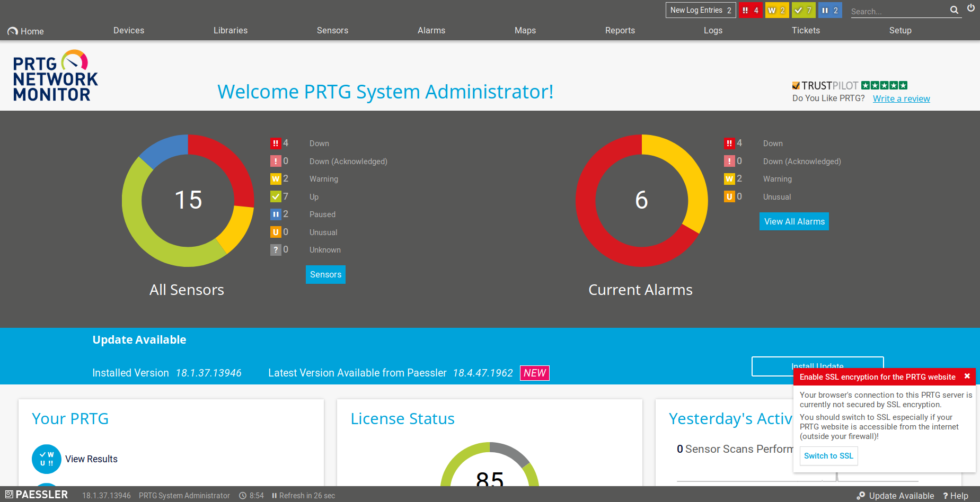Open the Setup menu

tap(900, 31)
